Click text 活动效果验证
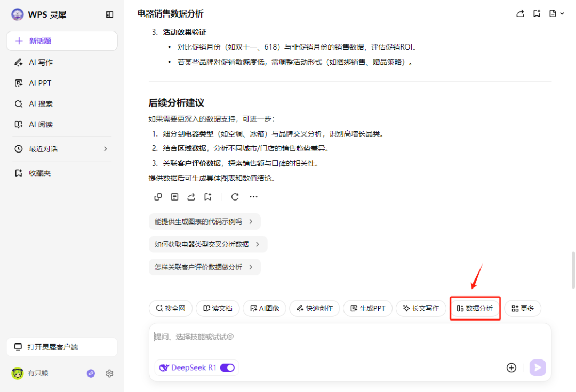 click(185, 33)
